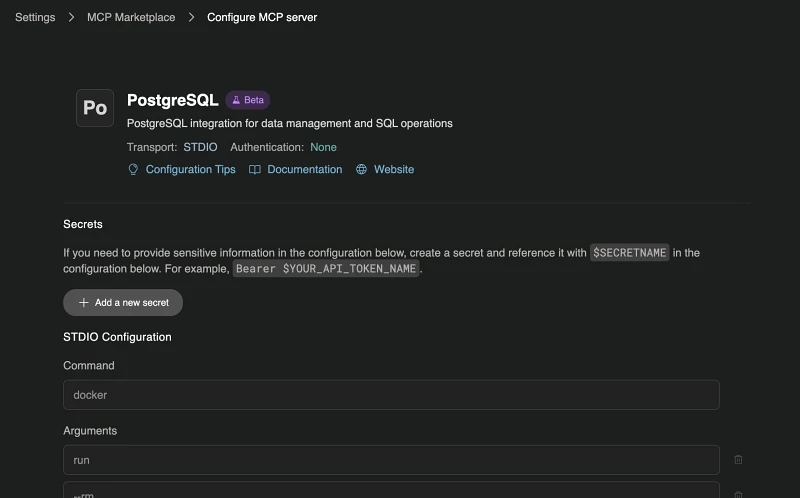Click the Add a new secret button
The height and width of the screenshot is (498, 800).
point(123,303)
